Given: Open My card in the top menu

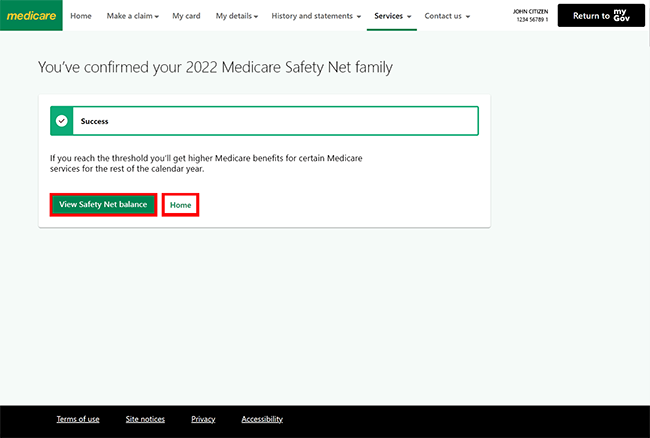Looking at the screenshot, I should (186, 16).
